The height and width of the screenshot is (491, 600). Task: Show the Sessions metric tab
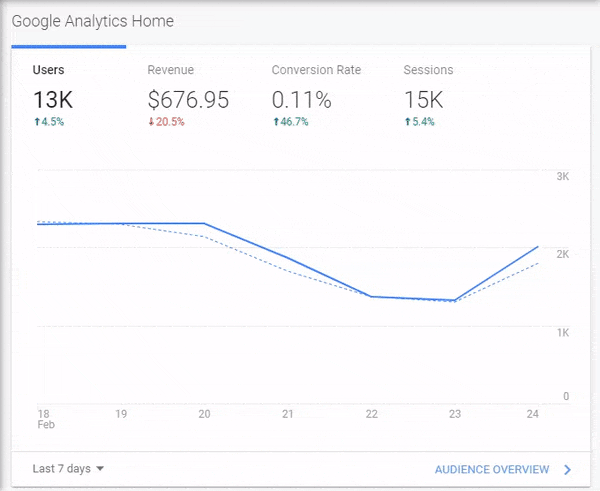pyautogui.click(x=428, y=70)
